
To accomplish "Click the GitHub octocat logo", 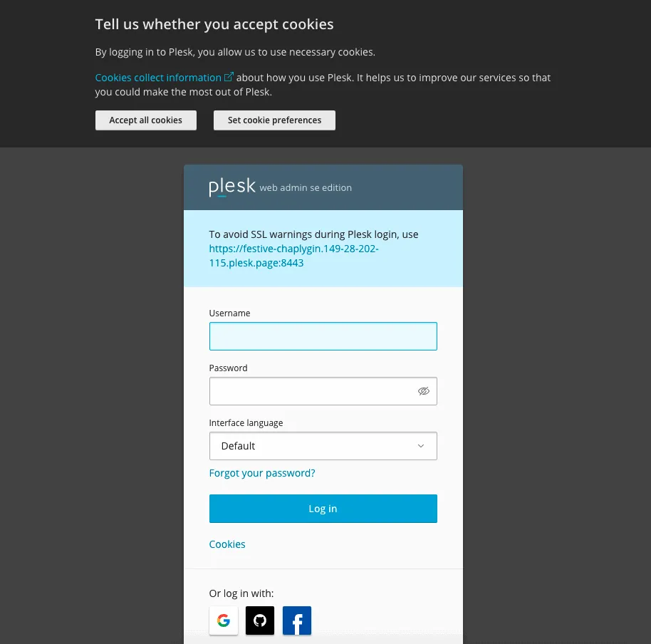I will [x=259, y=620].
